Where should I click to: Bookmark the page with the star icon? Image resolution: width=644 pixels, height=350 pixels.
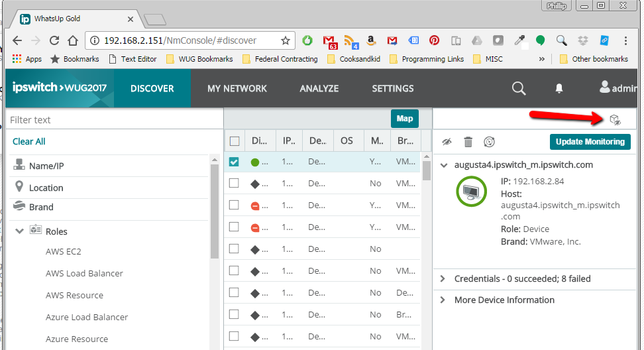tap(286, 40)
